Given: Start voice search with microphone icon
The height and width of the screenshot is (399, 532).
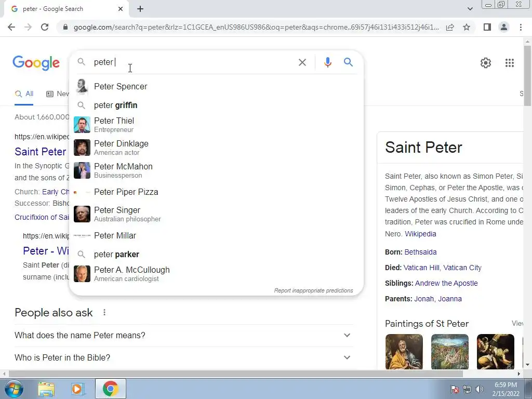Looking at the screenshot, I should click(327, 62).
